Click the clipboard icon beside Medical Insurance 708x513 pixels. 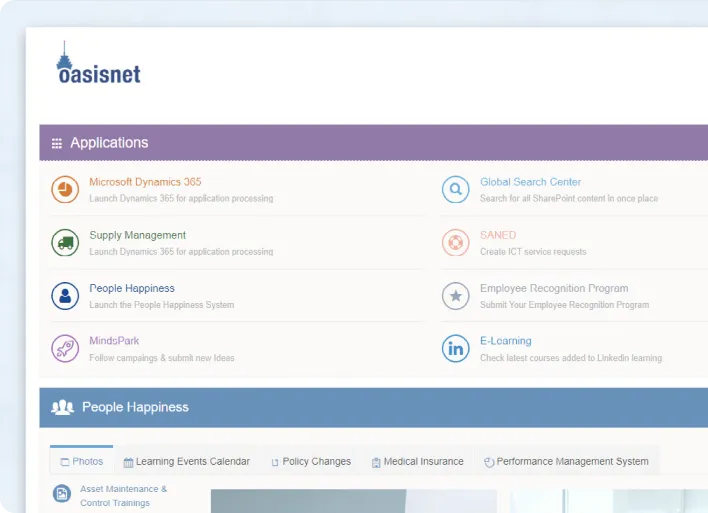376,462
